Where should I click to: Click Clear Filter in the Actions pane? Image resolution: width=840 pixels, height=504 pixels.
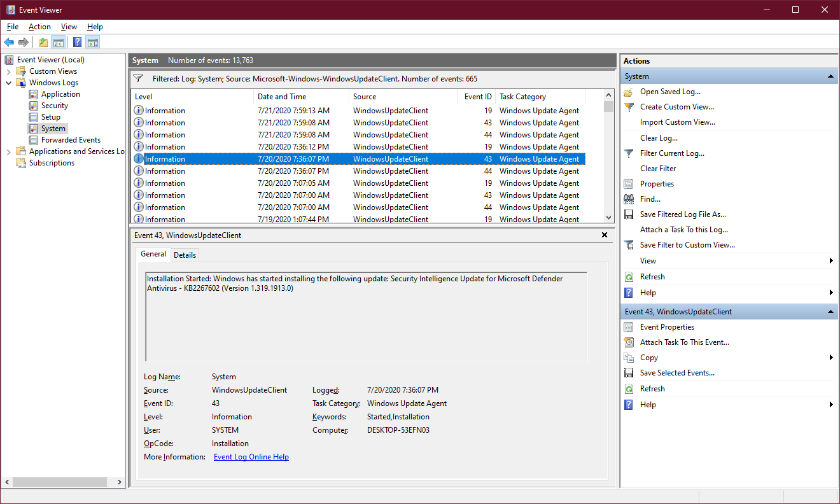tap(658, 169)
